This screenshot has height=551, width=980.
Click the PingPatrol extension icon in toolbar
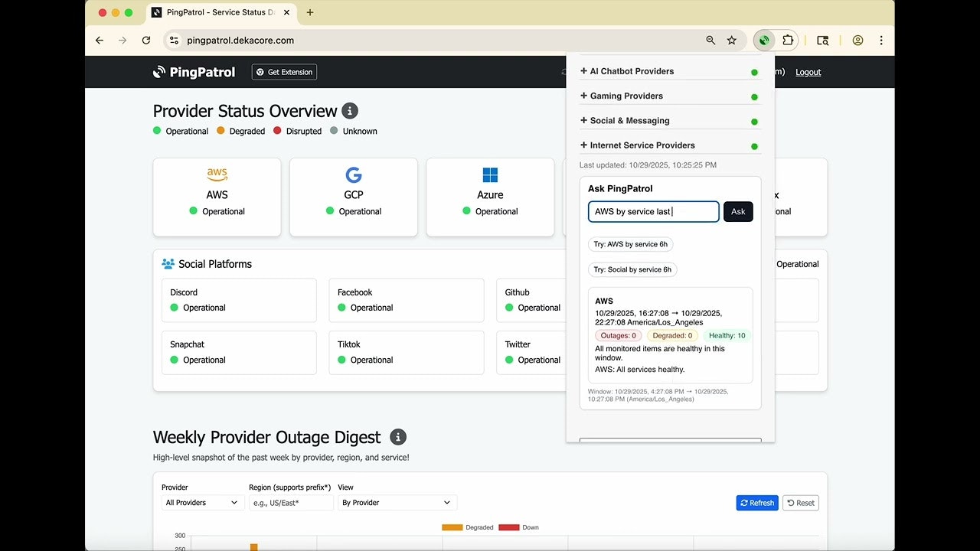[764, 41]
